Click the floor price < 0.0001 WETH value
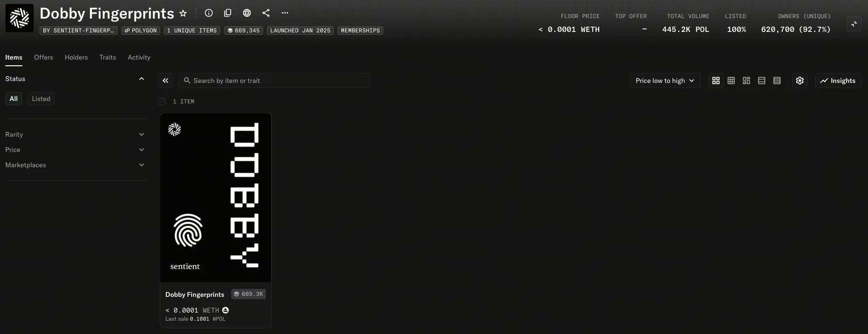The width and height of the screenshot is (868, 334). 569,30
